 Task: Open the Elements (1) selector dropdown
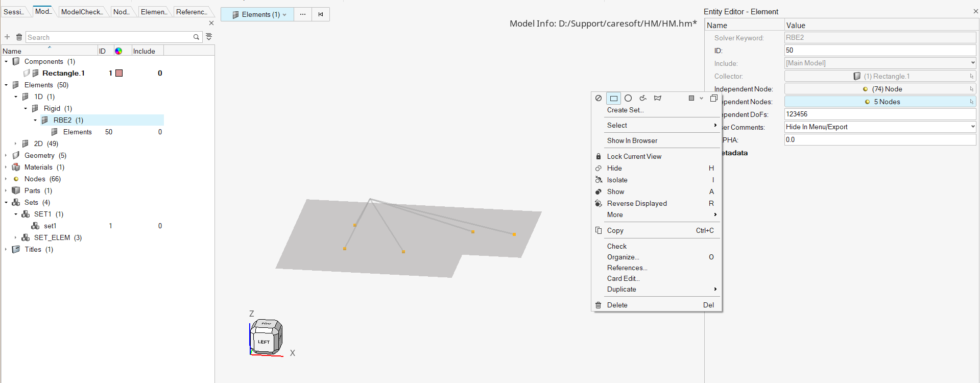(257, 14)
